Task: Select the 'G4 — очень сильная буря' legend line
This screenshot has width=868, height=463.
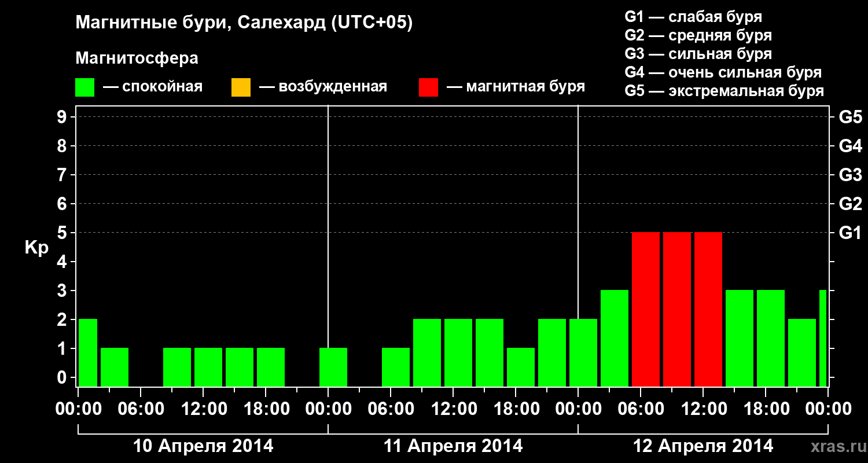Action: (x=723, y=72)
